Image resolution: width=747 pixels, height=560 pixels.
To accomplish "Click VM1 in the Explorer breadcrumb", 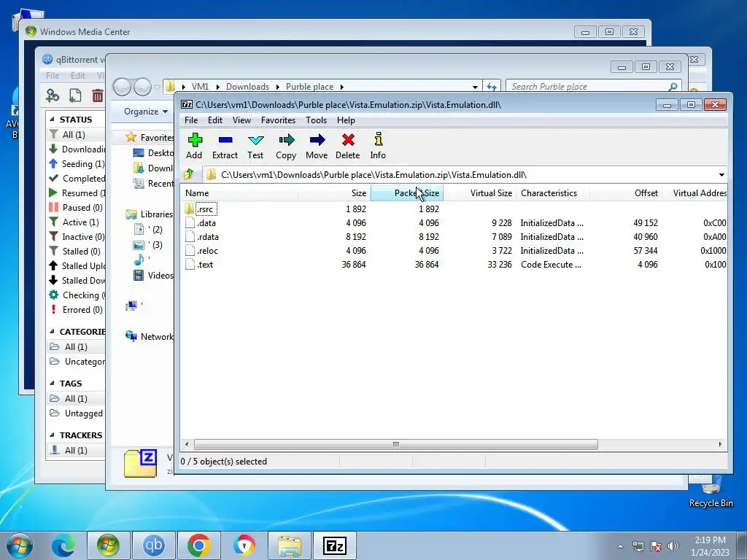I will click(x=200, y=87).
